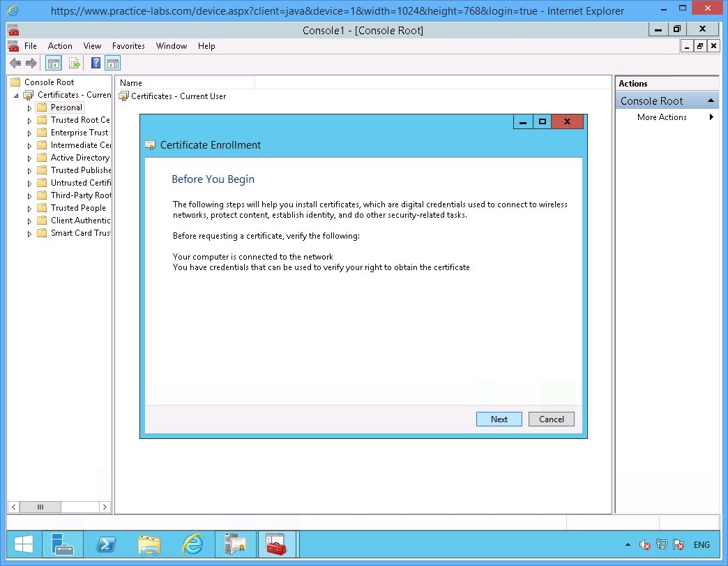Viewport: 728px width, 566px height.
Task: Click the Next button in Certificate Enrollment
Action: pyautogui.click(x=499, y=419)
